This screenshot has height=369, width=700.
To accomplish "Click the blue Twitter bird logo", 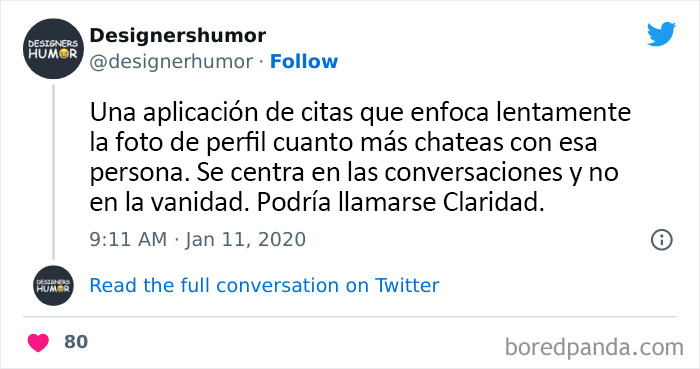I will click(x=661, y=34).
